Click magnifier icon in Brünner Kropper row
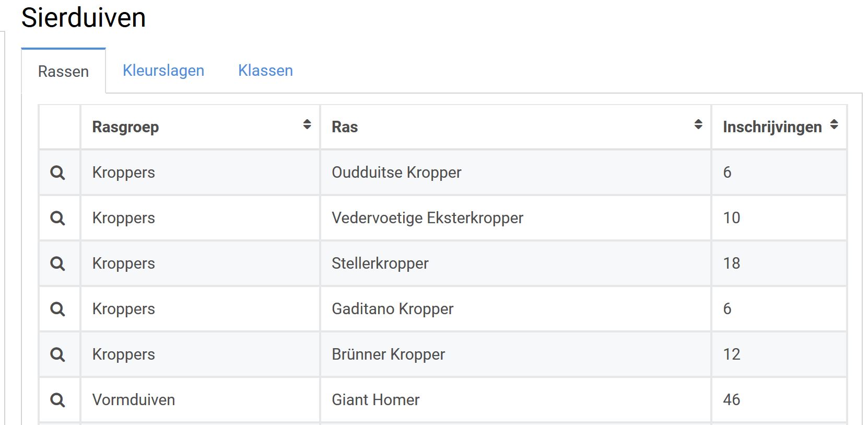This screenshot has width=868, height=425. pos(57,354)
